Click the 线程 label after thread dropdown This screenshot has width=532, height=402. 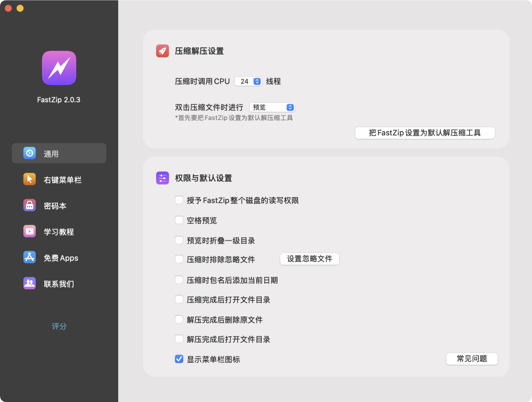pos(274,82)
